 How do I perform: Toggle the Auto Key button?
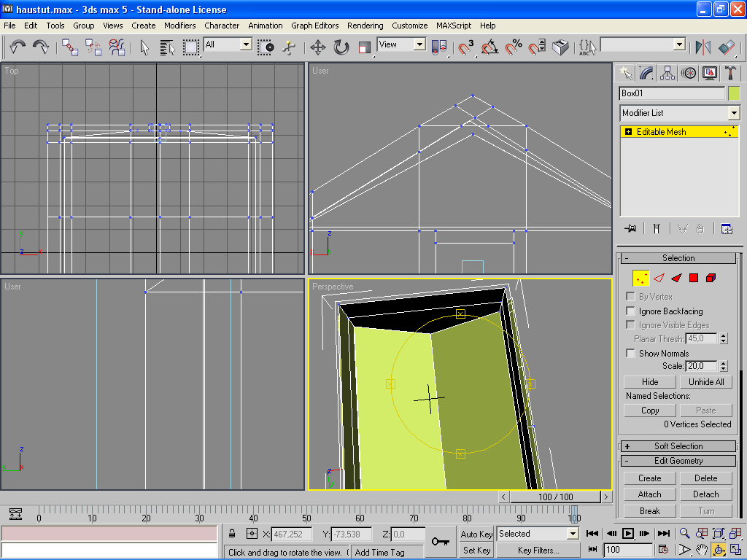tap(476, 534)
